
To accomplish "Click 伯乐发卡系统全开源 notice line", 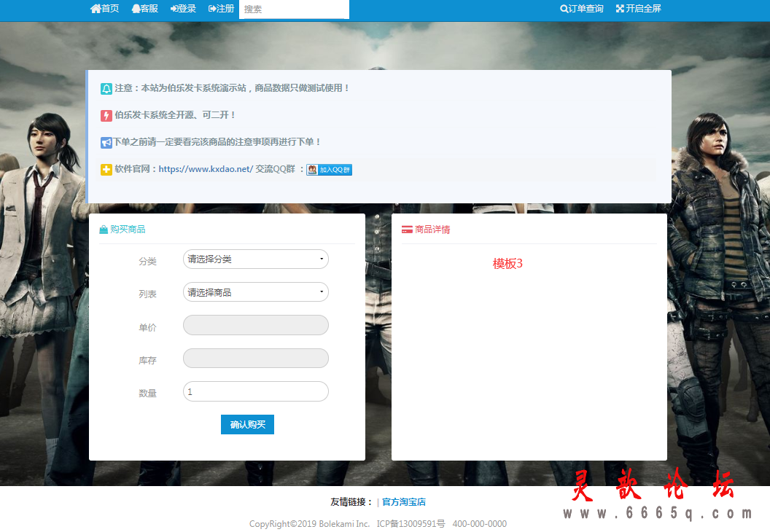I will [x=175, y=115].
